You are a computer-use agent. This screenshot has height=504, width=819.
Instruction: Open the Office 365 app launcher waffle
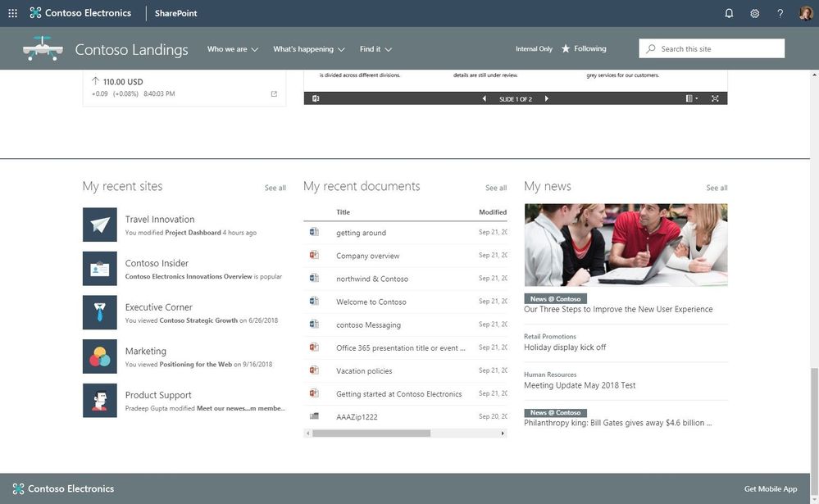pyautogui.click(x=11, y=12)
